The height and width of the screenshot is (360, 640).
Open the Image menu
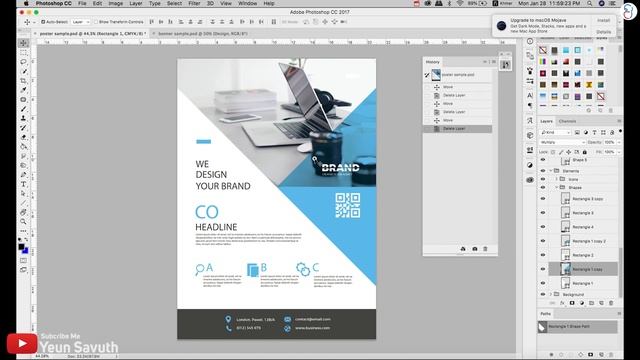click(x=116, y=3)
